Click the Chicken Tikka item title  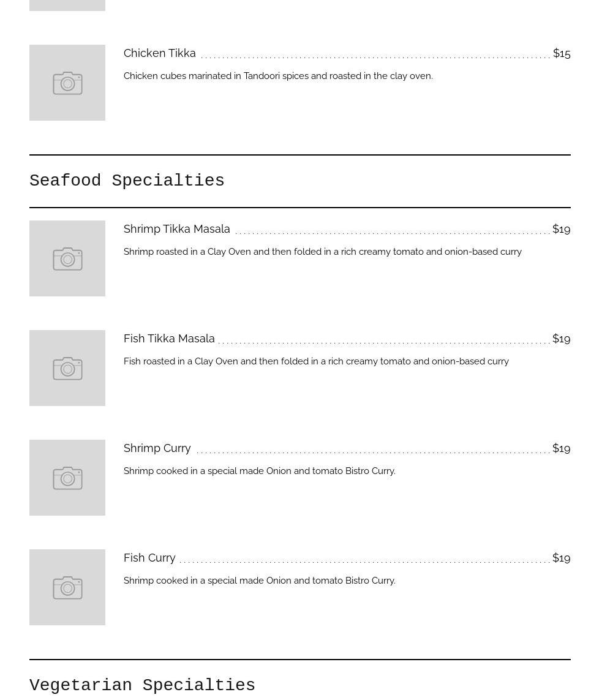[x=160, y=53]
